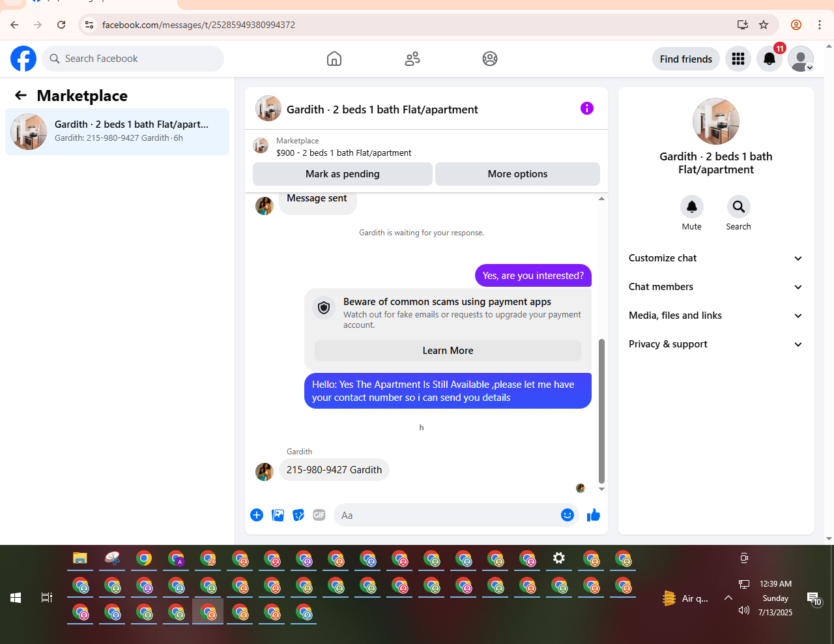Choose a sticker with the sticker icon
The width and height of the screenshot is (834, 644).
click(298, 515)
